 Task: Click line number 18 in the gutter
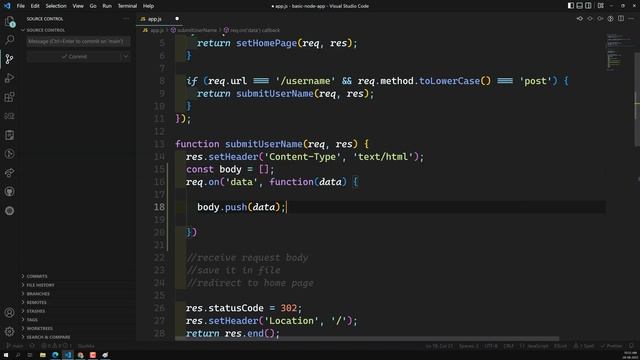coord(159,207)
